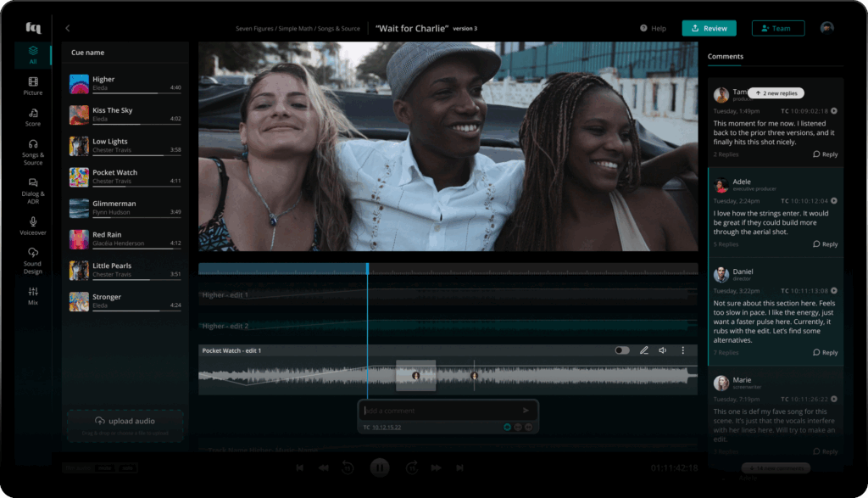Expand the 2 Replies thread under first comment
Image resolution: width=868 pixels, height=498 pixels.
pos(726,154)
